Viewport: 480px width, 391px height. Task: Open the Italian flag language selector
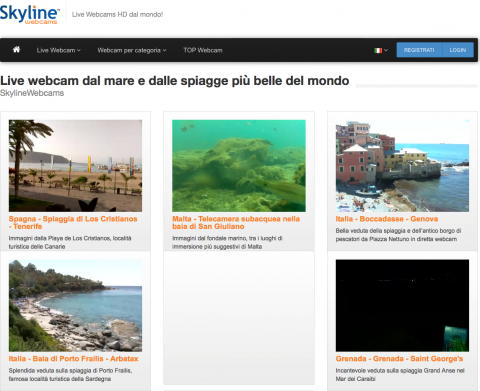381,50
